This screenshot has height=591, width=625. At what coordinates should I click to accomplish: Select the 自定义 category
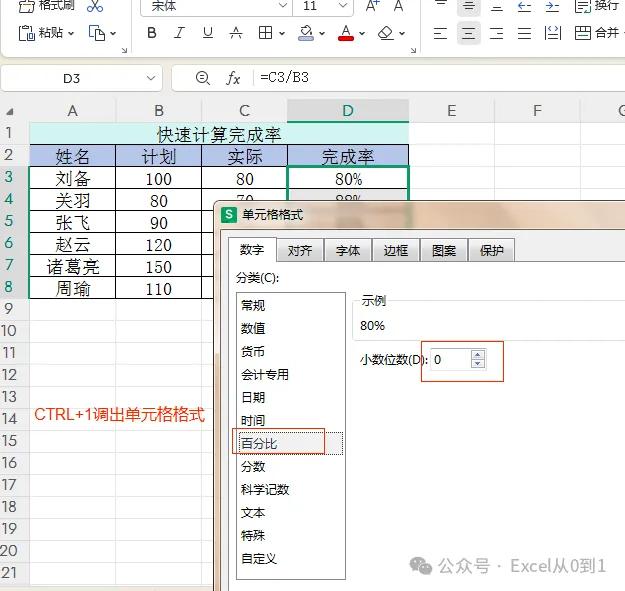point(291,558)
